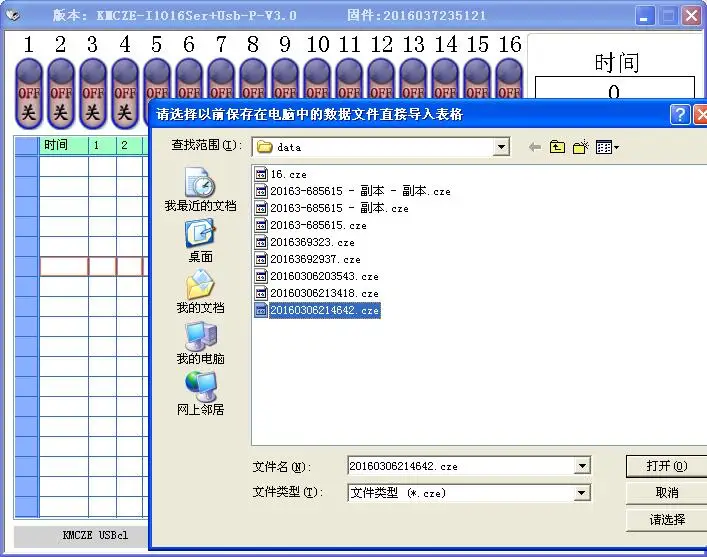Viewport: 707px width, 557px height.
Task: Expand the 文件名 filename dropdown arrow
Action: pos(582,466)
